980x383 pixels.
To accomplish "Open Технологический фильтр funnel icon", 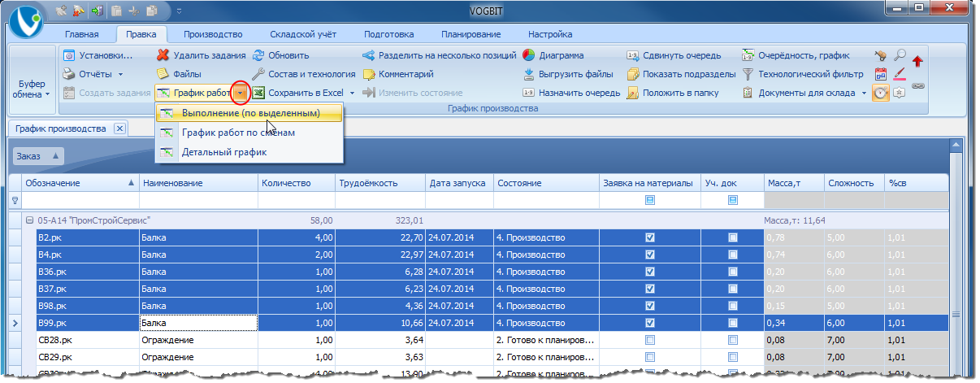I will pos(749,74).
